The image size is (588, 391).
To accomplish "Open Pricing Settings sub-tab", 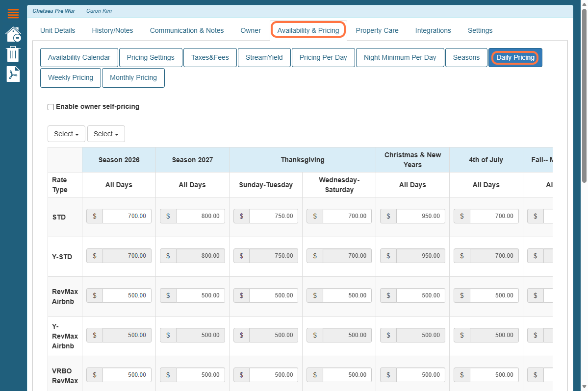I will tap(151, 57).
